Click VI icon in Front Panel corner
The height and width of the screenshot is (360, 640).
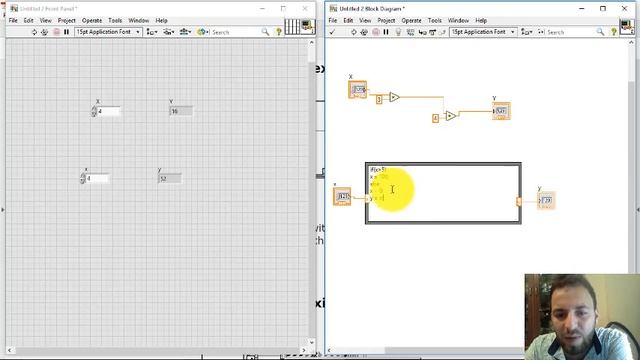(308, 27)
